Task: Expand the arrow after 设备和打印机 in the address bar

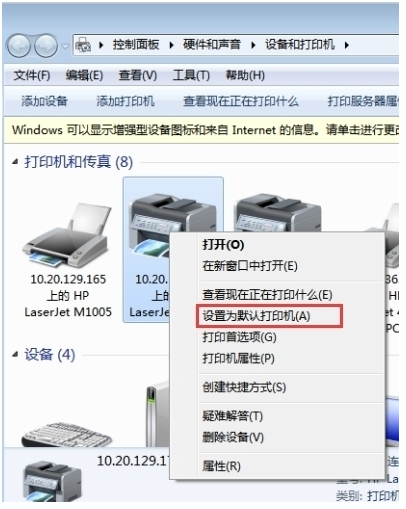Action: (x=347, y=45)
